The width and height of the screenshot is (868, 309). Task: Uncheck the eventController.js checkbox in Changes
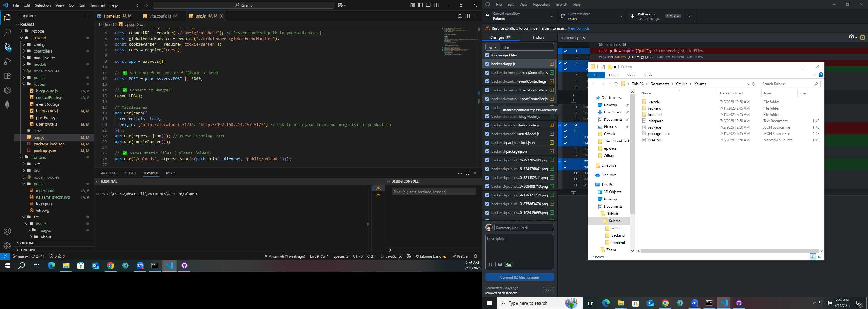pos(487,81)
